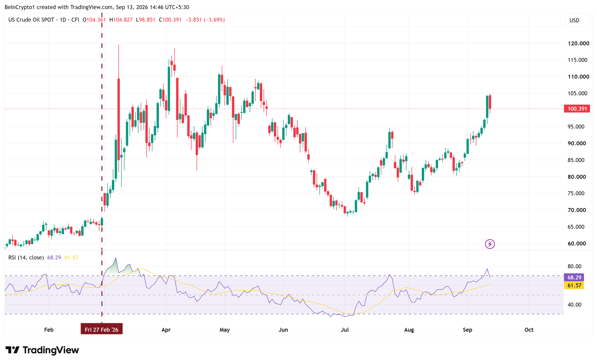Click the BeInCrypto1 created with TradingView.com caption
The height and width of the screenshot is (364, 597).
[x=97, y=7]
